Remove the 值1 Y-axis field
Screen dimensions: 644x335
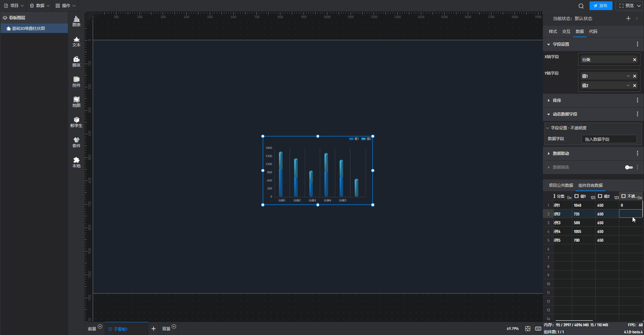635,76
